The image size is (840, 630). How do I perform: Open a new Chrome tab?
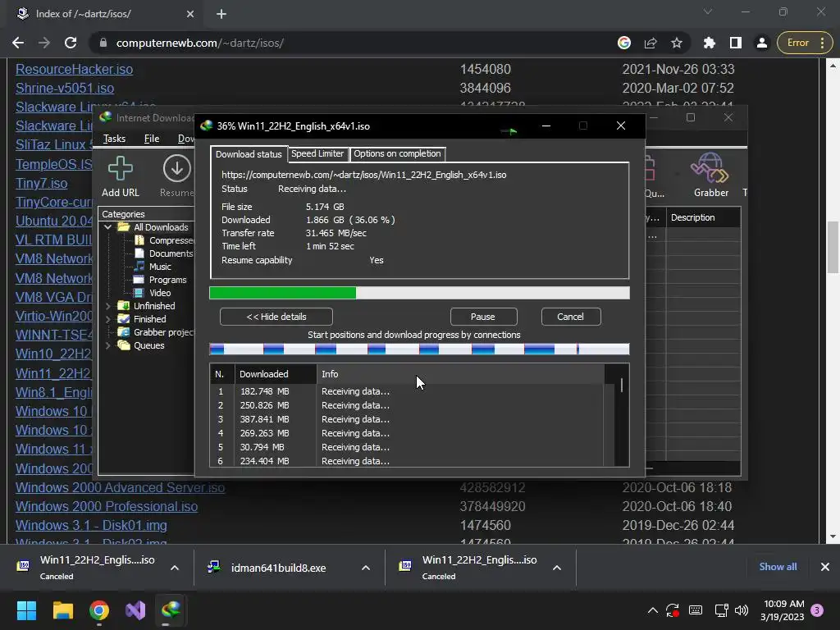221,14
